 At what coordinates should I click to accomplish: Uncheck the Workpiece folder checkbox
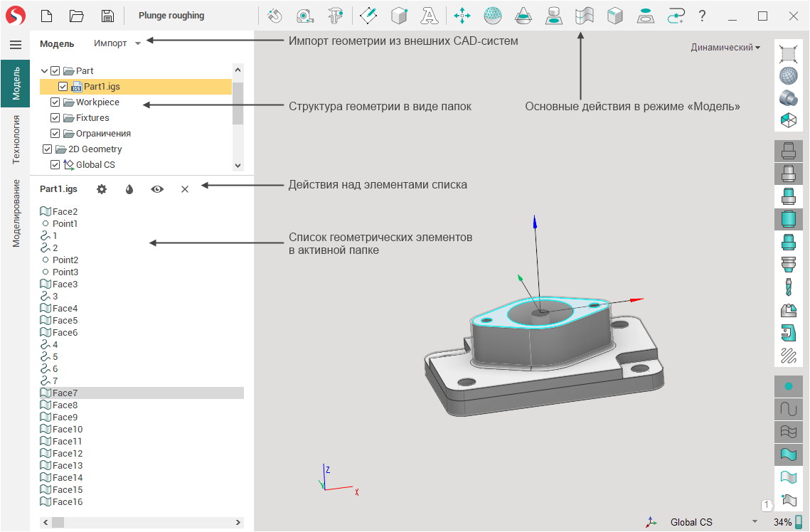(55, 102)
